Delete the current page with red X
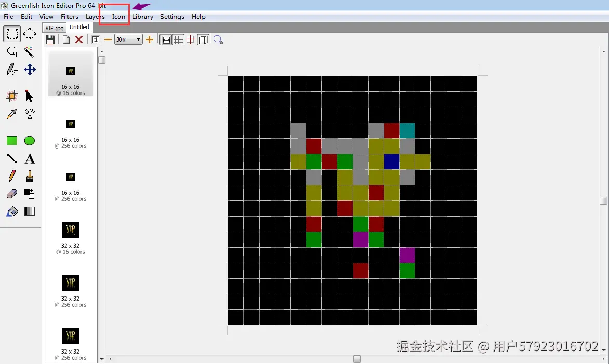The image size is (609, 364). [x=79, y=39]
